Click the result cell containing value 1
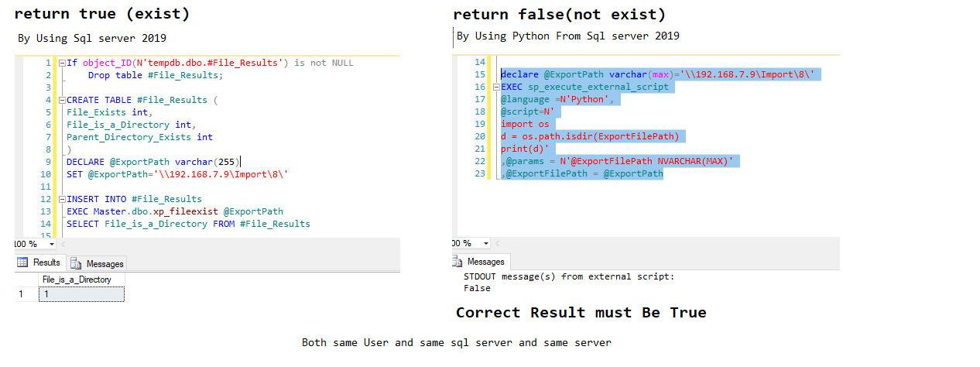The width and height of the screenshot is (980, 367). pos(81,294)
